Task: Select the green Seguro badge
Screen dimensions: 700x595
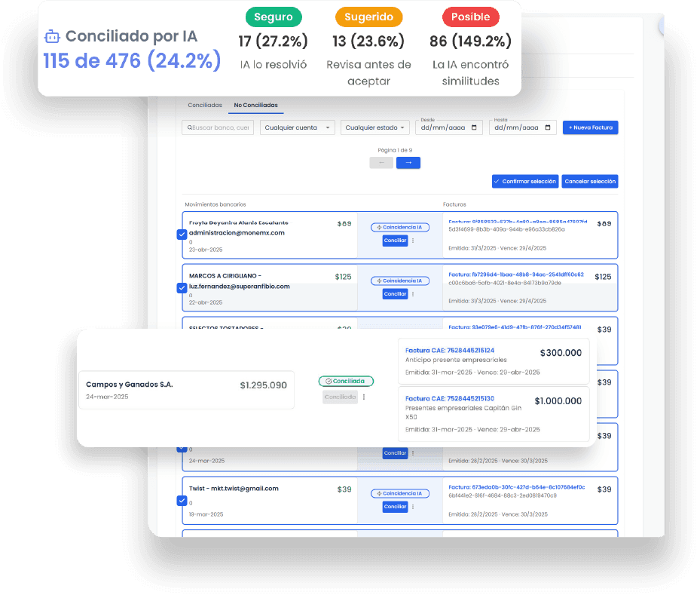Action: tap(274, 17)
